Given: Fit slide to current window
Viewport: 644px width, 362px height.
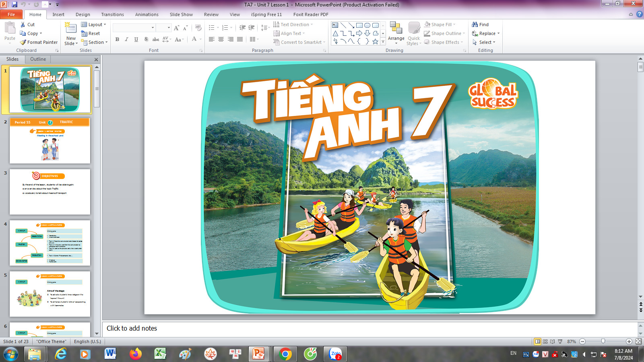Looking at the screenshot, I should pos(638,341).
